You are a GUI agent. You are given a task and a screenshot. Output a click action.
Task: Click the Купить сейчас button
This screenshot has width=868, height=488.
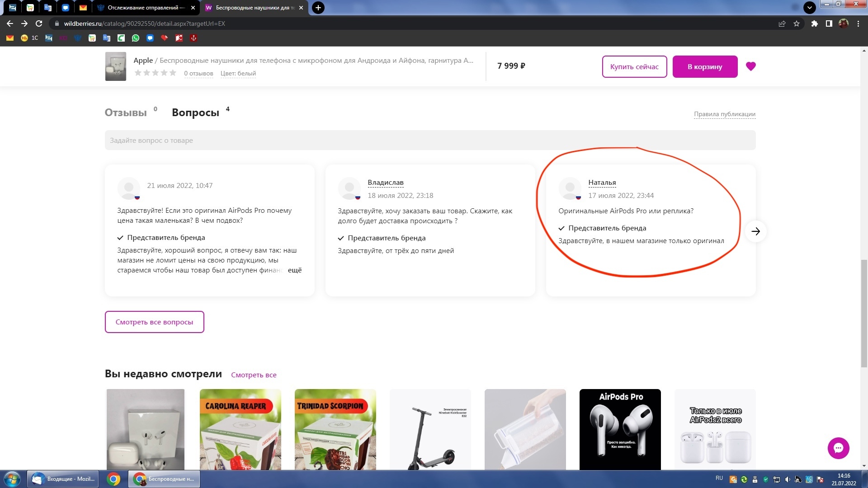click(x=634, y=66)
